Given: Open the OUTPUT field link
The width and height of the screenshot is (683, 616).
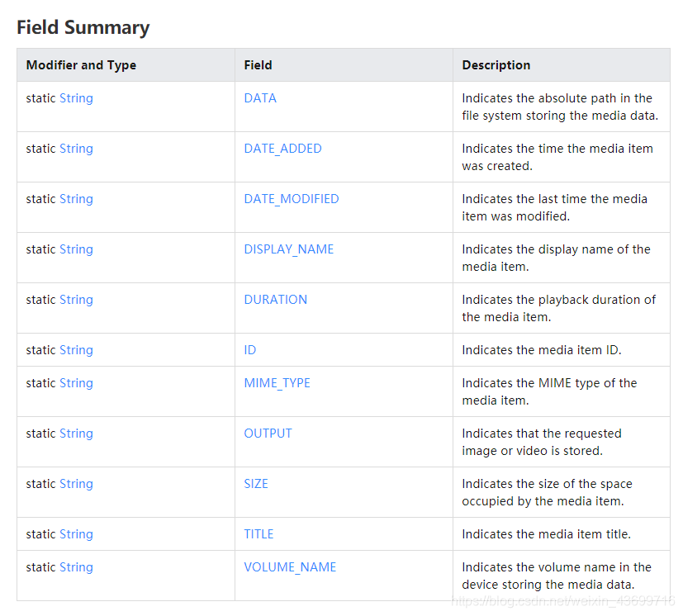Looking at the screenshot, I should (x=268, y=434).
